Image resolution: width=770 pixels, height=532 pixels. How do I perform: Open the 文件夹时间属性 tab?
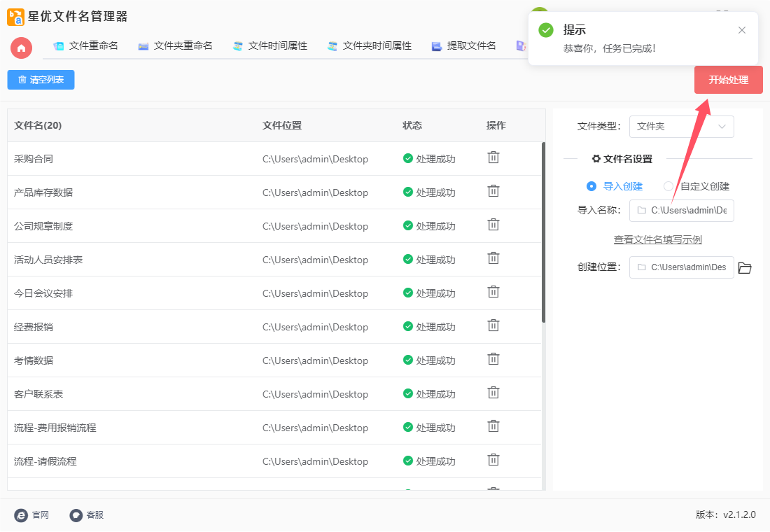(x=370, y=45)
